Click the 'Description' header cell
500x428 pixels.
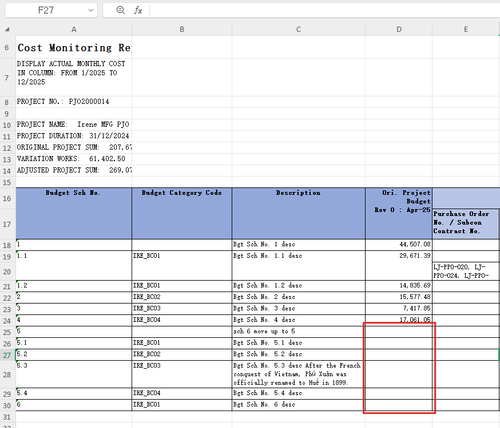[298, 213]
